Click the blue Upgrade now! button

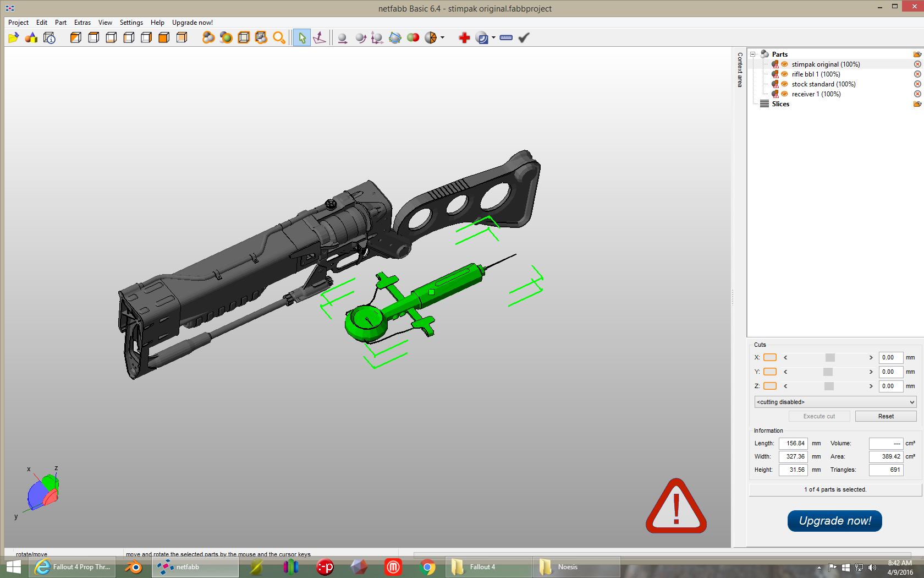point(835,521)
